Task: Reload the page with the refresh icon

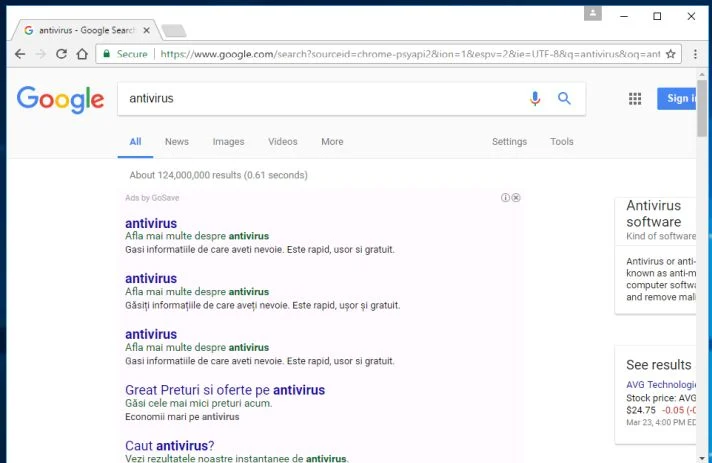Action: [x=61, y=54]
